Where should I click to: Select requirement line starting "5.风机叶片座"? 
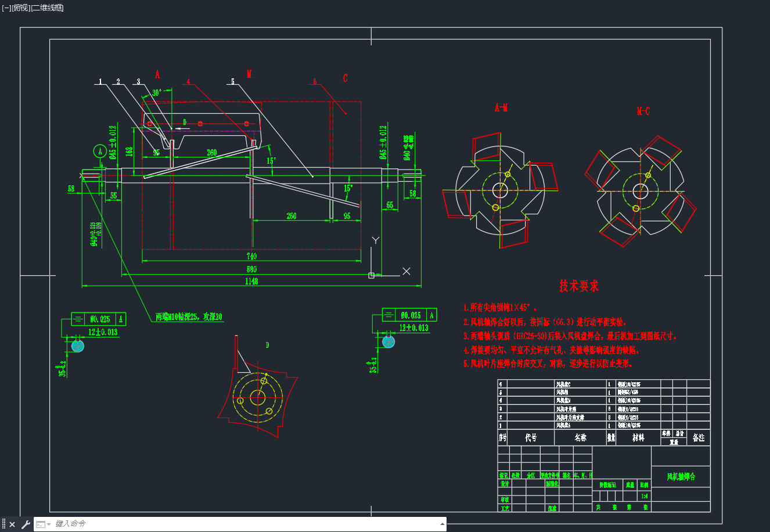coord(548,364)
